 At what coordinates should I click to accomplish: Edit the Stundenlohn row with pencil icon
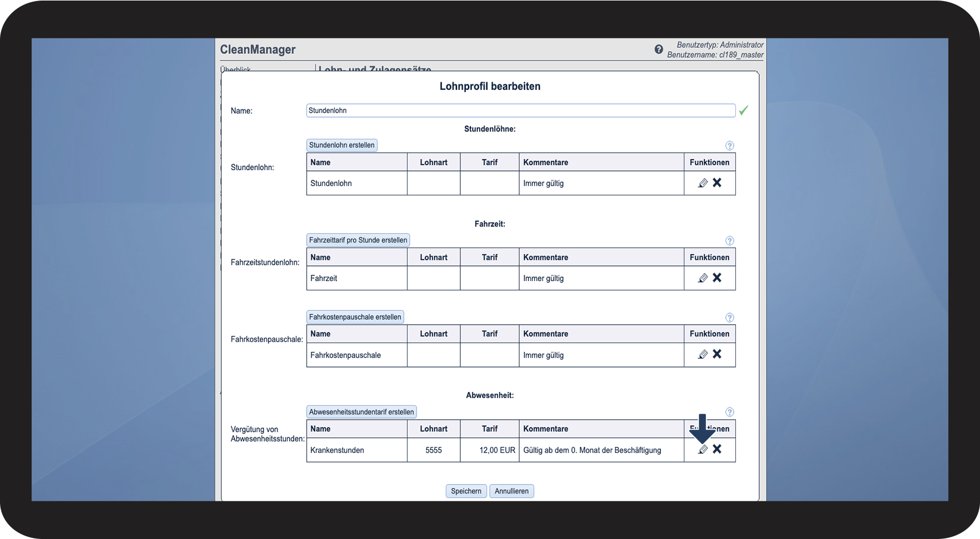point(703,183)
